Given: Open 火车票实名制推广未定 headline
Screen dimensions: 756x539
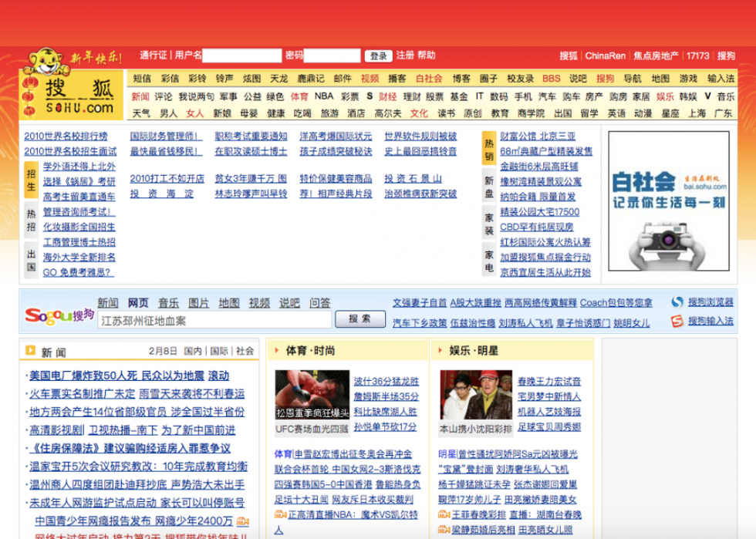Looking at the screenshot, I should click(x=83, y=394).
